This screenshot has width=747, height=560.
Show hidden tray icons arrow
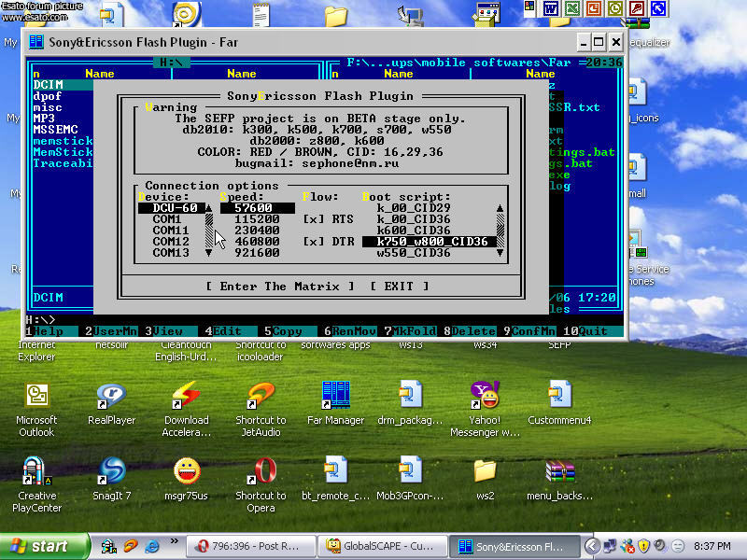coord(592,546)
